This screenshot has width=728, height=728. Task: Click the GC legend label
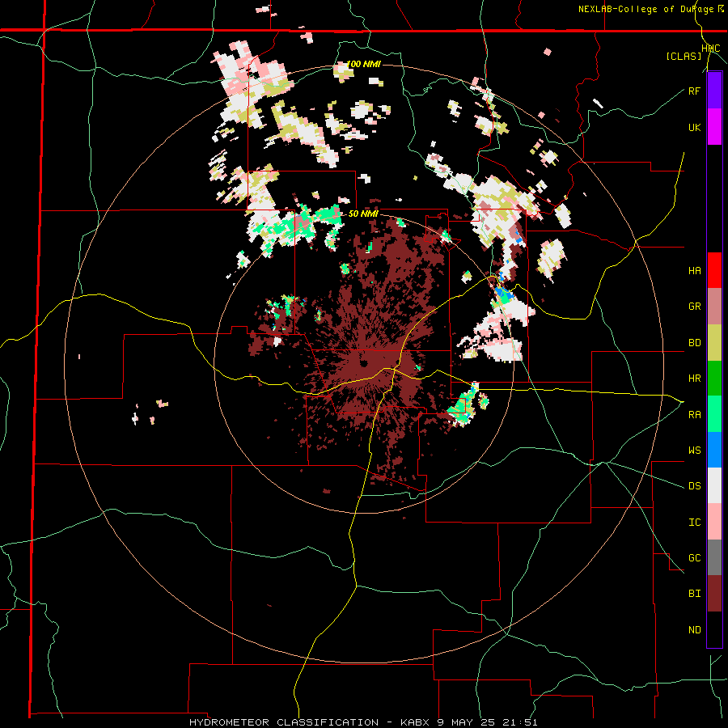[694, 558]
